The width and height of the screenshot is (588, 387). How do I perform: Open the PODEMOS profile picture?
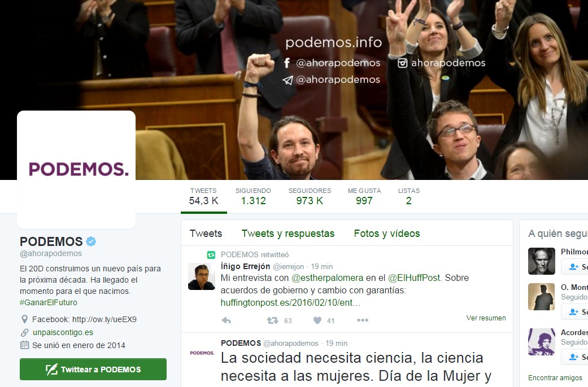[76, 169]
